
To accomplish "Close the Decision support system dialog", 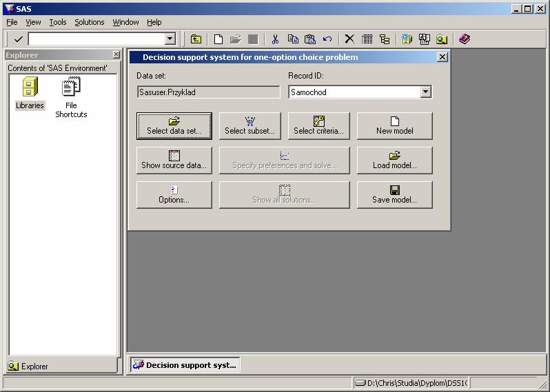I will pos(442,56).
